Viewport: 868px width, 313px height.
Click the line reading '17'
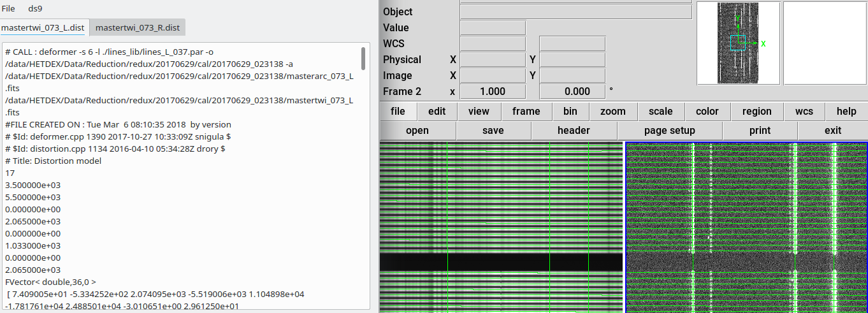10,173
